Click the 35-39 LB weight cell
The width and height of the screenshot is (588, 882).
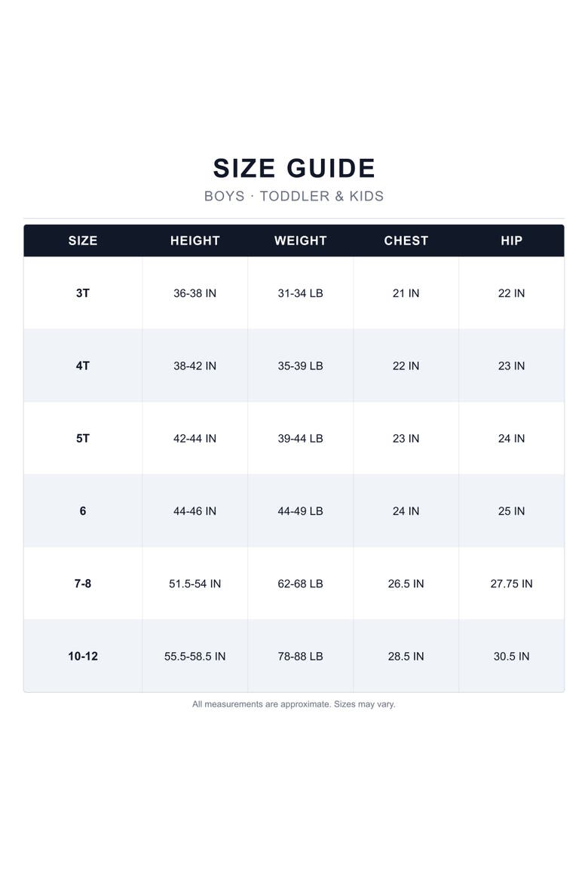point(301,366)
